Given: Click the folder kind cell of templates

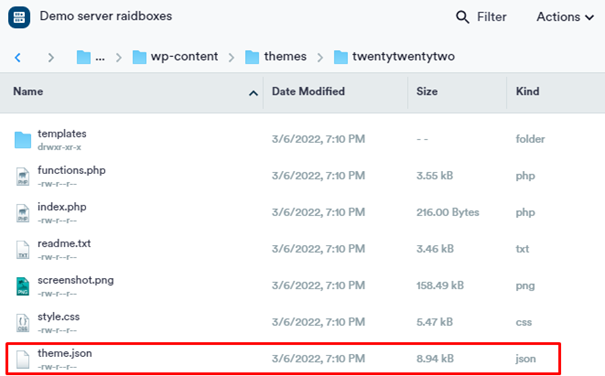Looking at the screenshot, I should click(530, 139).
